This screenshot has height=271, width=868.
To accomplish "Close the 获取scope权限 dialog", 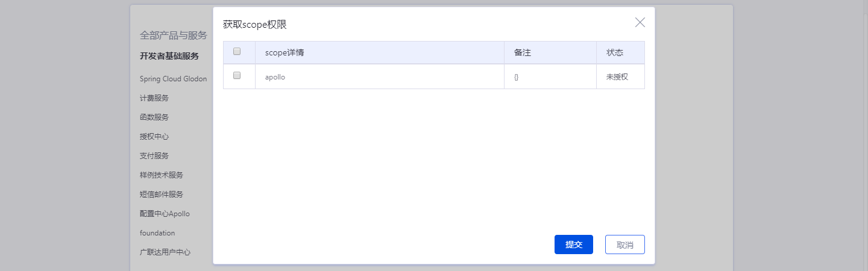I will point(640,23).
